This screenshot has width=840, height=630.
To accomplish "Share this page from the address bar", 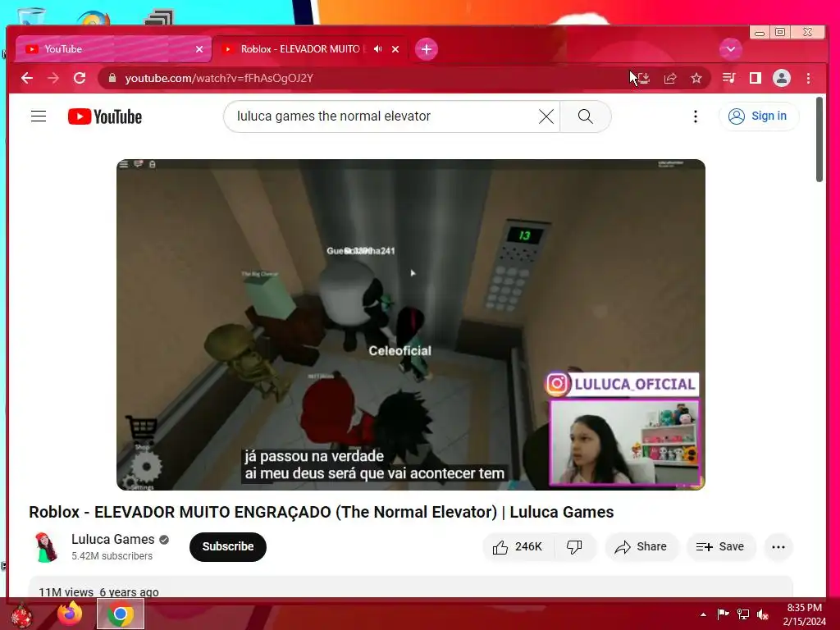I will click(x=670, y=78).
